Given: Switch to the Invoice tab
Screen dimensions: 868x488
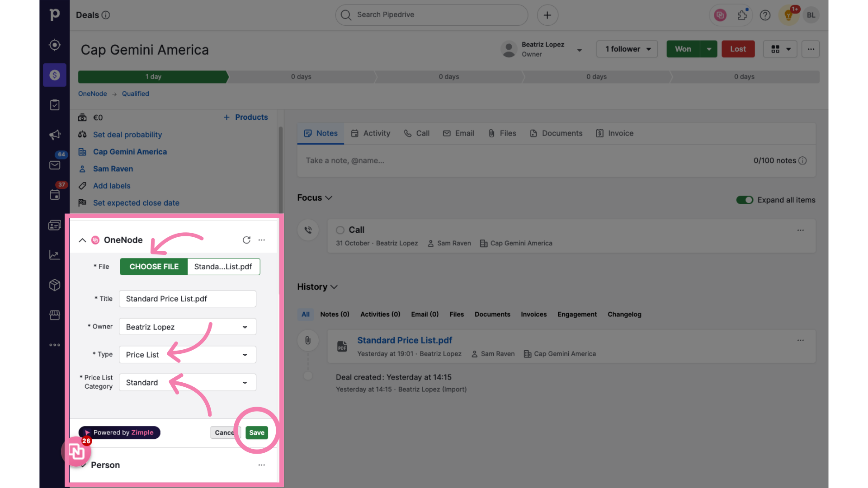Looking at the screenshot, I should click(615, 133).
